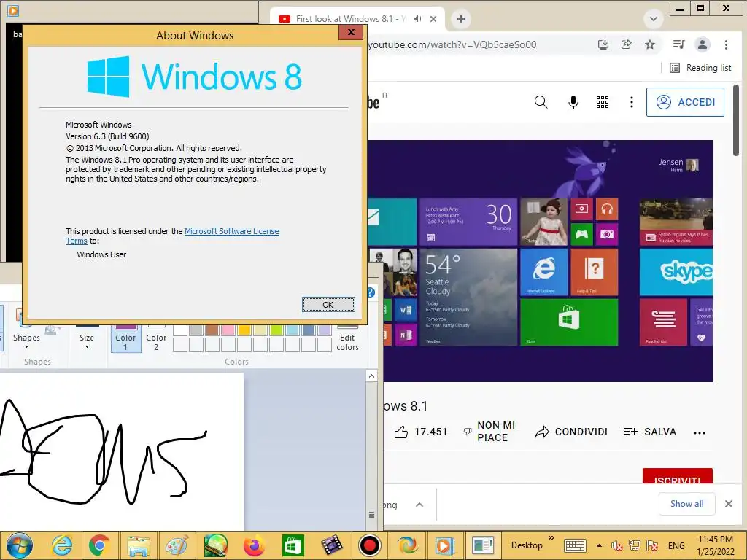The width and height of the screenshot is (747, 560).
Task: Click the YouTube voice search microphone
Action: 573,102
